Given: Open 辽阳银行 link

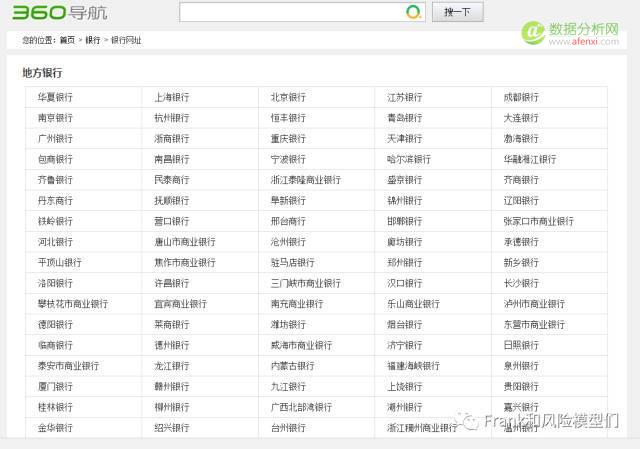Looking at the screenshot, I should pyautogui.click(x=521, y=200).
